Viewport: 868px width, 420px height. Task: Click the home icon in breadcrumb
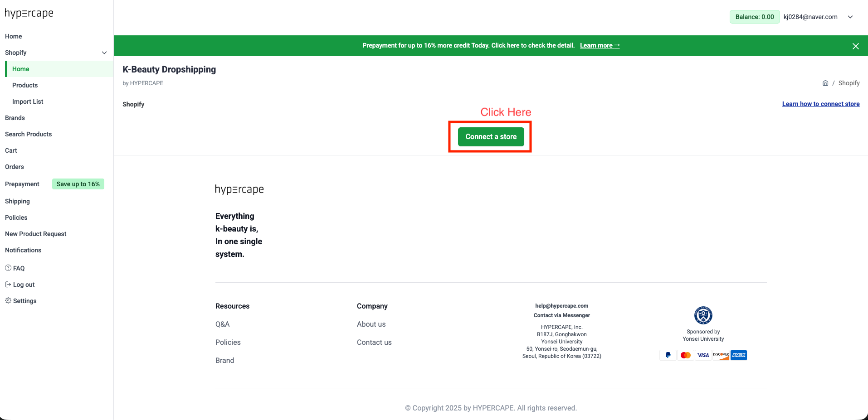(825, 83)
